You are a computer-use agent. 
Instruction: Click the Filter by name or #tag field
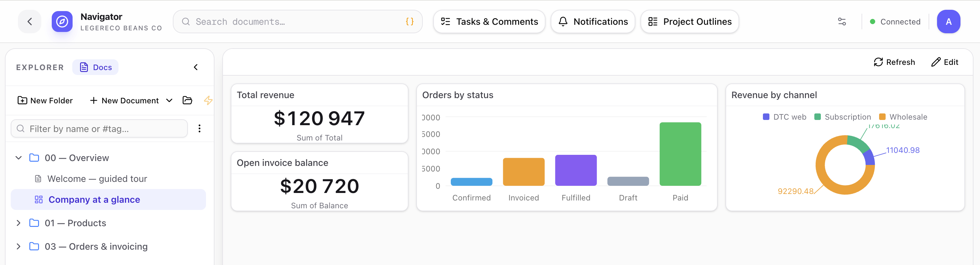(x=99, y=129)
